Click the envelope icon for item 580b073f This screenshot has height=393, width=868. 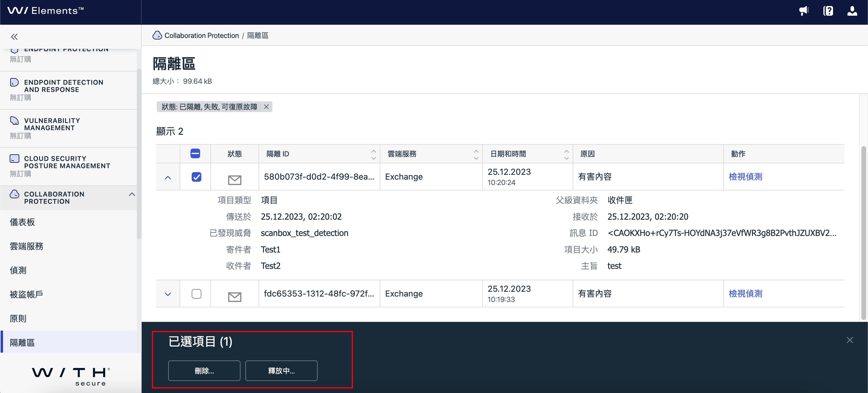234,180
